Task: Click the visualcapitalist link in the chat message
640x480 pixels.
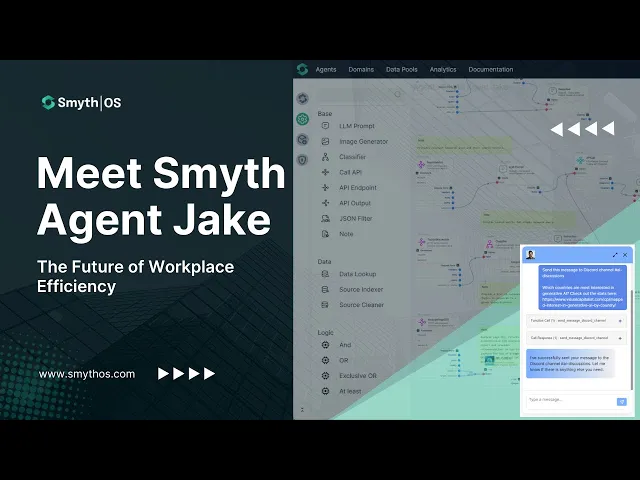Action: [582, 302]
